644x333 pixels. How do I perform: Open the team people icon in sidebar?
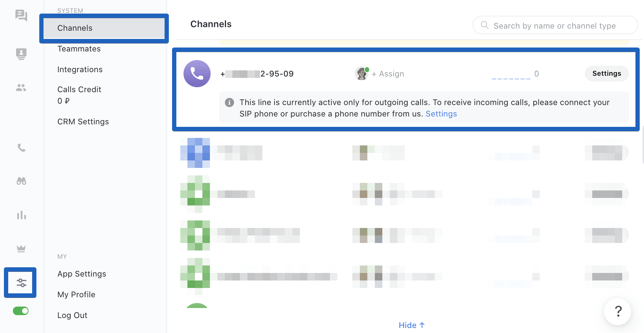pyautogui.click(x=21, y=88)
